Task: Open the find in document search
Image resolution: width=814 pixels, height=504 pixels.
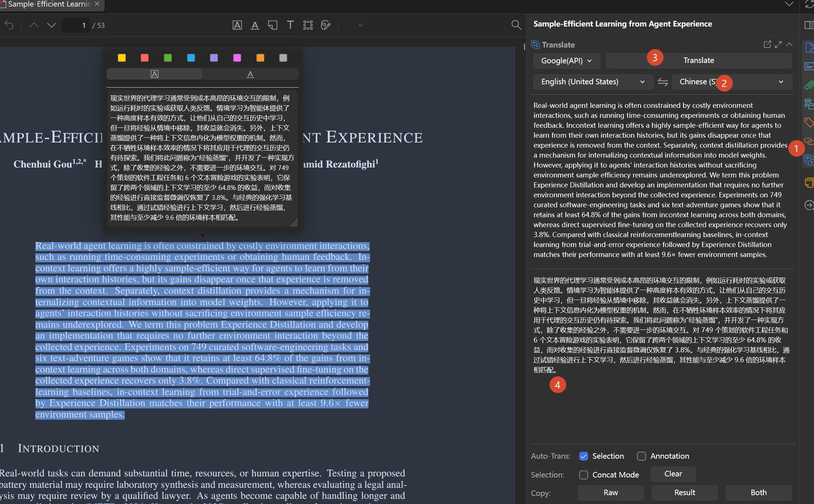Action: [516, 25]
